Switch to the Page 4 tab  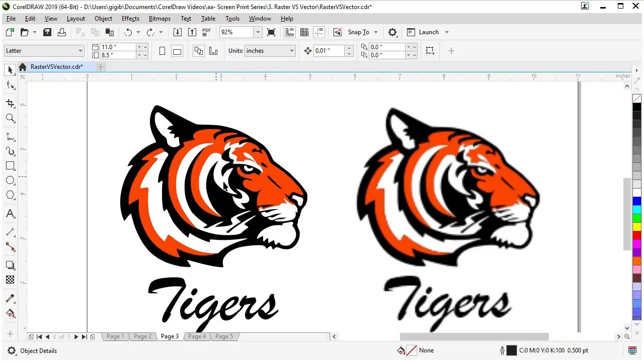197,336
